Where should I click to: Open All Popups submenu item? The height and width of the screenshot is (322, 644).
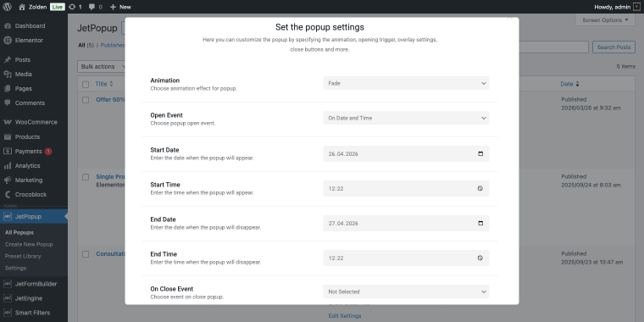(x=19, y=232)
